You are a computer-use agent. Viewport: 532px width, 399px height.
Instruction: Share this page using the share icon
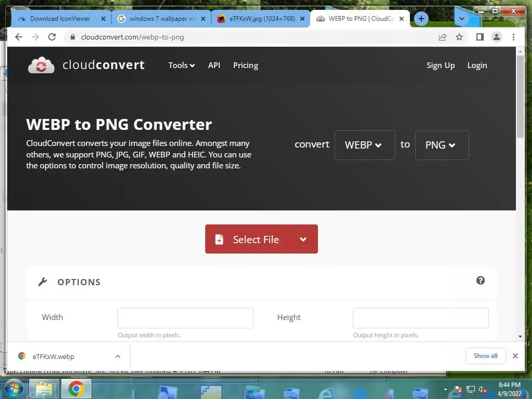click(443, 37)
